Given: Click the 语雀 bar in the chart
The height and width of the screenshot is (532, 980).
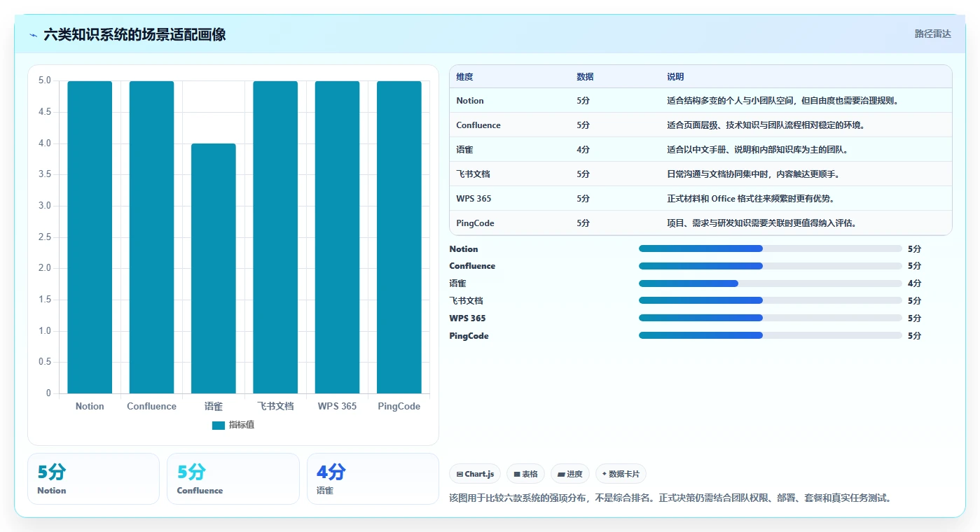Looking at the screenshot, I should pos(214,269).
